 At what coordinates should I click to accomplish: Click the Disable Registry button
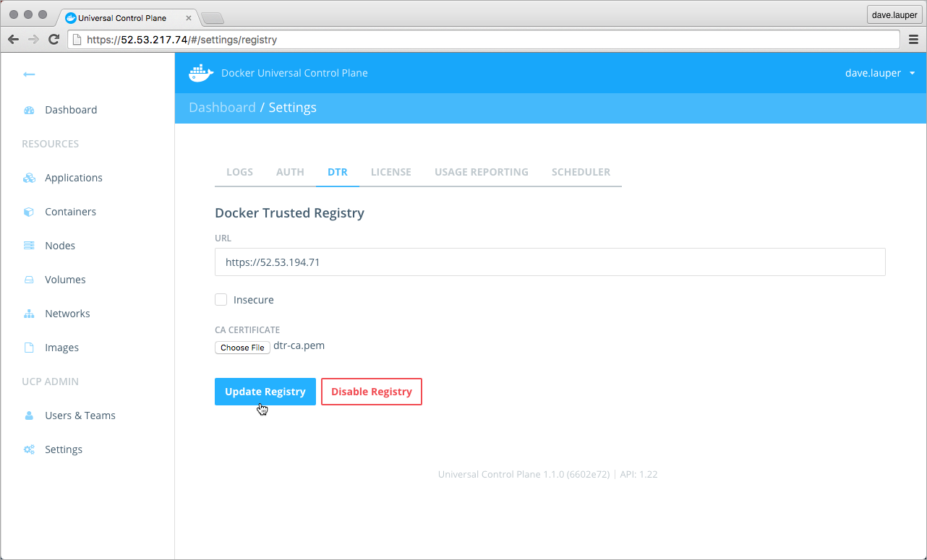372,392
